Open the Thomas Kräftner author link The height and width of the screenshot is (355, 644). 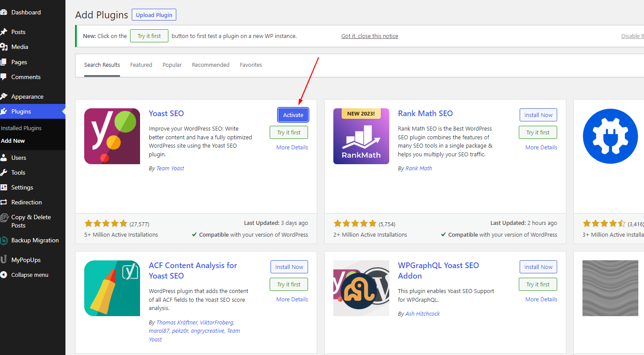click(x=177, y=322)
